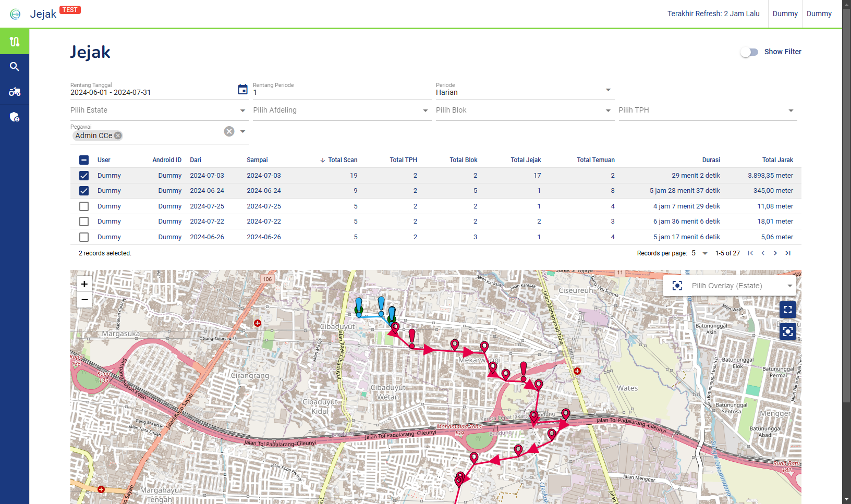Open the Pilih TPH dropdown
This screenshot has height=504, width=851.
(x=708, y=110)
